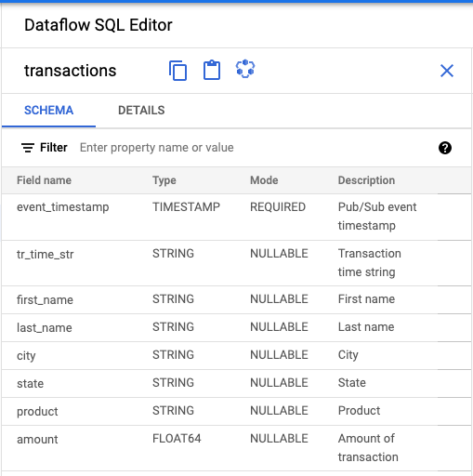Open the filter help question mark

(x=445, y=148)
